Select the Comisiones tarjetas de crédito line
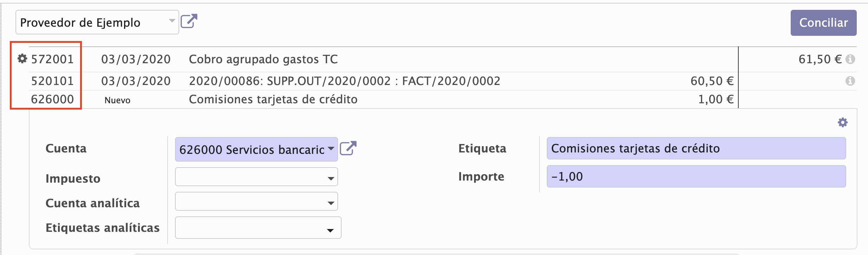Screen dimensions: 868x255 click(273, 99)
